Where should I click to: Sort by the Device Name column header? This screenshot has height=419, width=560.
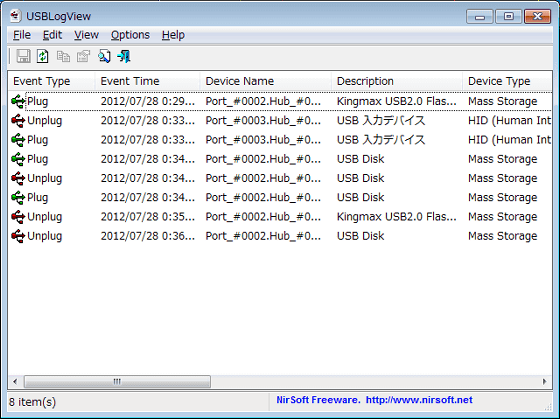pos(265,81)
